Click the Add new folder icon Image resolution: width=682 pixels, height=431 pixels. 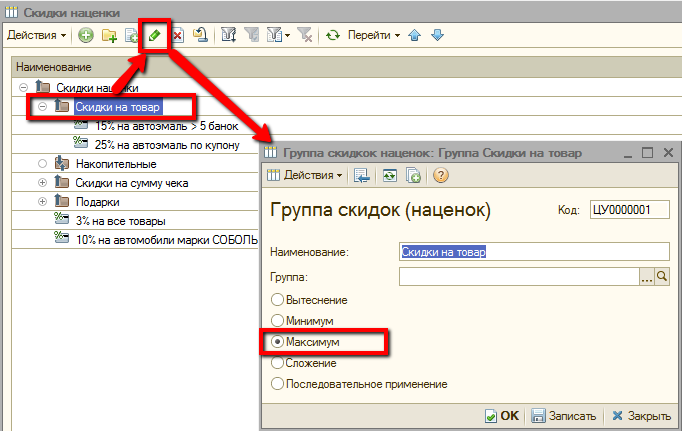[109, 36]
